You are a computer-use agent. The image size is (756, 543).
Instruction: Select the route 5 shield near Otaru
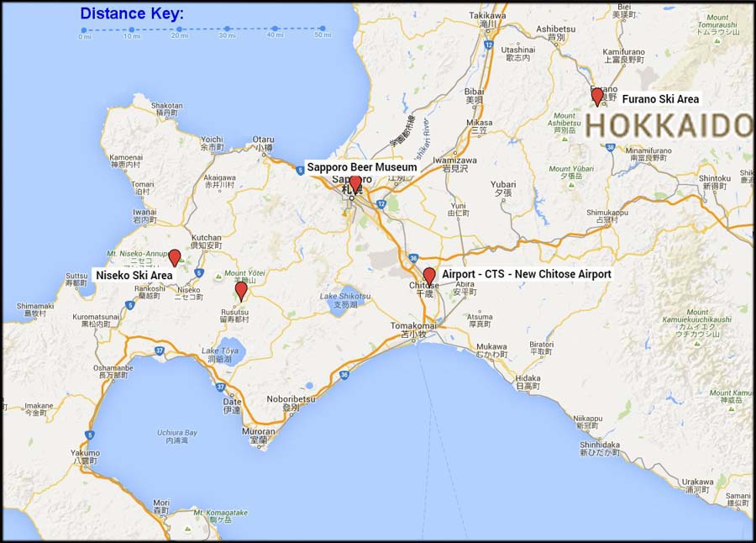click(300, 170)
